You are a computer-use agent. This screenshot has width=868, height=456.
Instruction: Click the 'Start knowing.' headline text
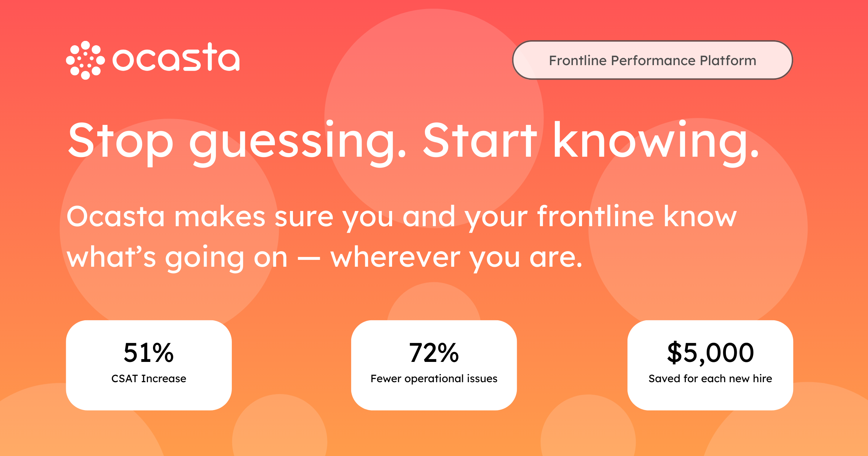[x=591, y=142]
